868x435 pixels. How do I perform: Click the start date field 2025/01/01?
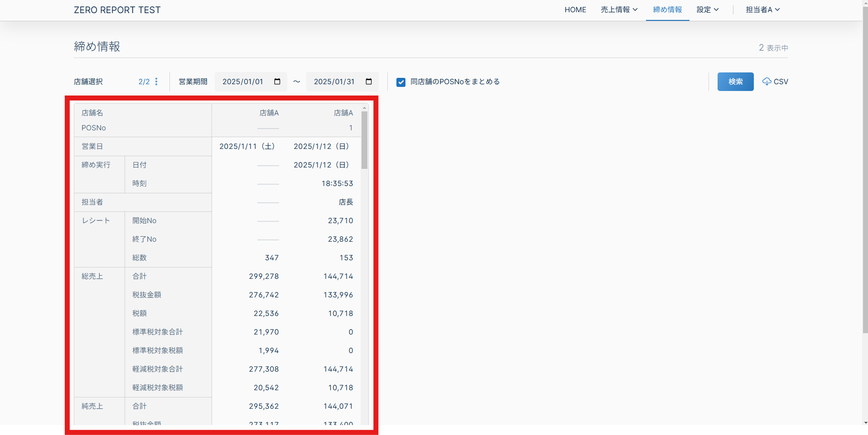[x=243, y=81]
